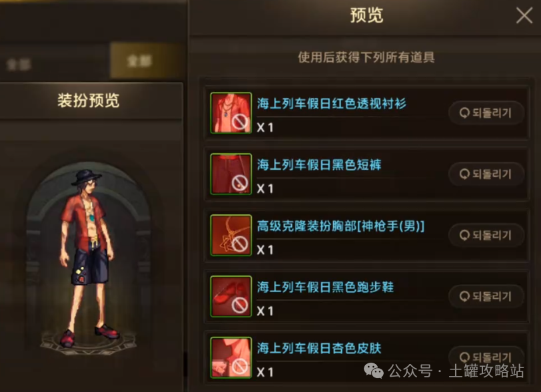The height and width of the screenshot is (392, 541).
Task: Click 되돌리기 button for red shirt
Action: click(486, 112)
